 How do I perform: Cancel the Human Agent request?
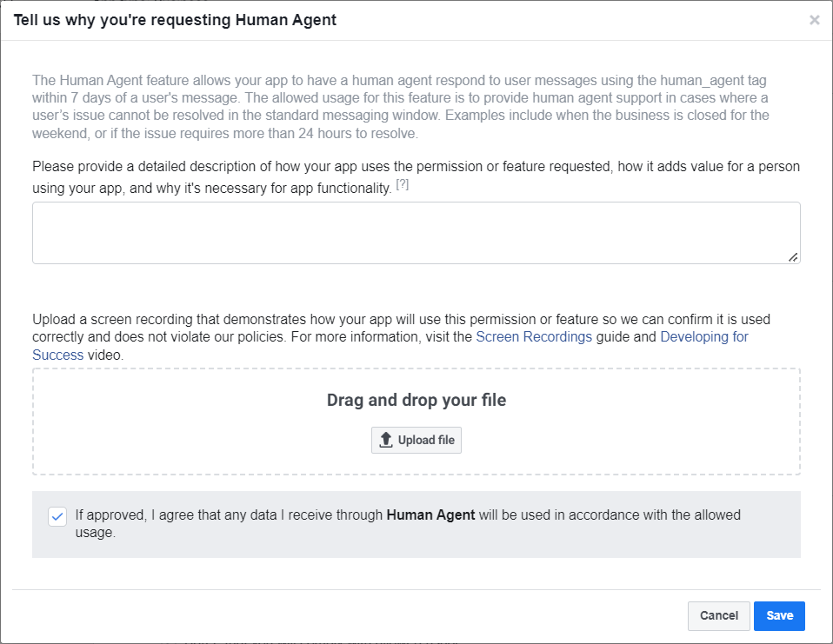[x=718, y=615]
